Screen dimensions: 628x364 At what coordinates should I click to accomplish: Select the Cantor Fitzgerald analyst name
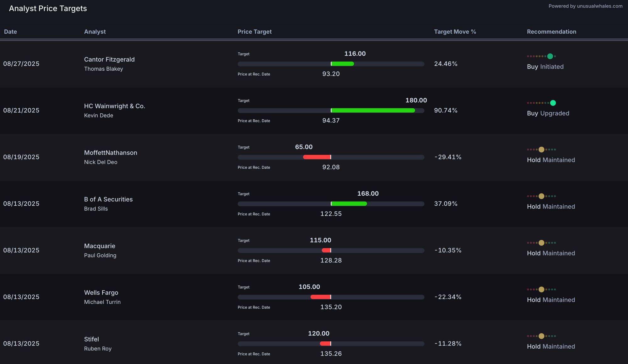[109, 59]
